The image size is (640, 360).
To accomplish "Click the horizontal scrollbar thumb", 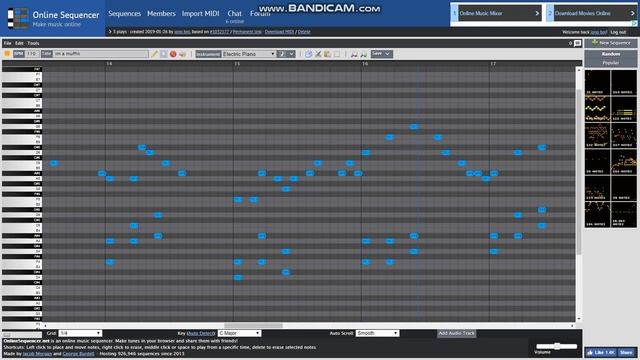I will coord(253,326).
